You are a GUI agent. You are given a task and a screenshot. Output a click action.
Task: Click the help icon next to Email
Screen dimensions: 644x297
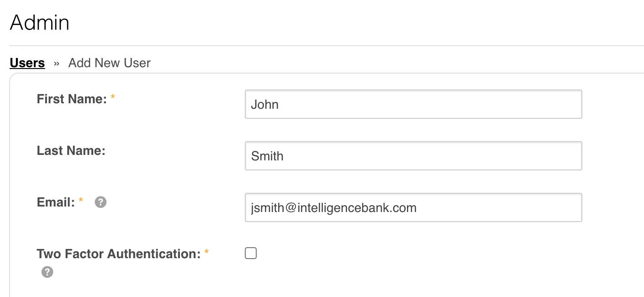coord(100,202)
